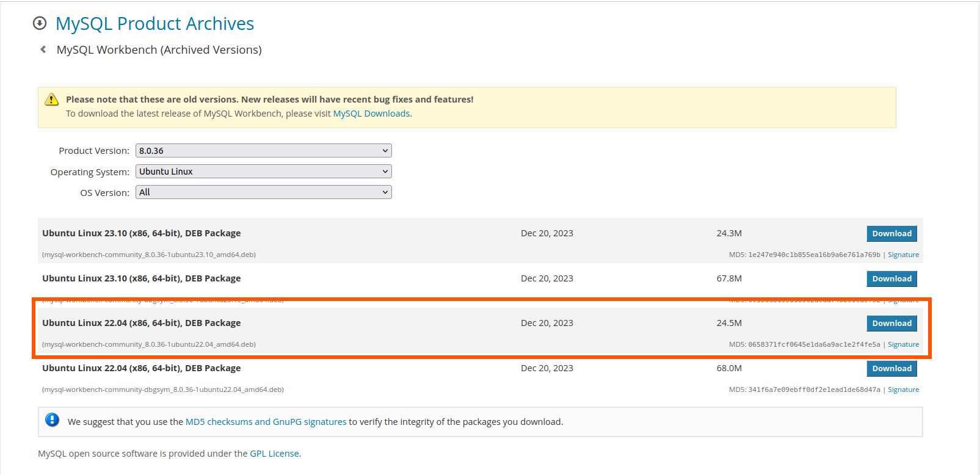Open Signature link for the 24.5M ubuntu22.04 package

click(903, 344)
